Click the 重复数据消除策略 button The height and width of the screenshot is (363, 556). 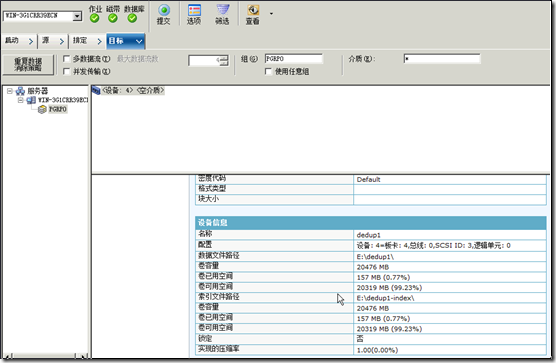28,65
